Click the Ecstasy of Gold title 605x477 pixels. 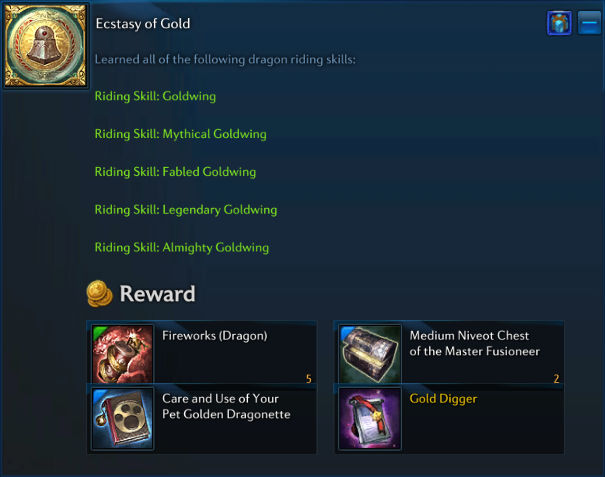(143, 24)
